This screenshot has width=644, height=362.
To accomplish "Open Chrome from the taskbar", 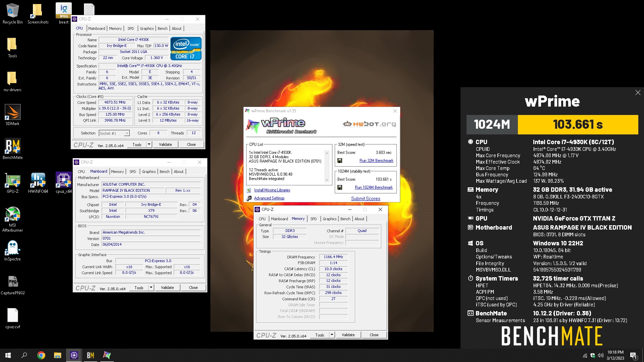I will click(41, 355).
